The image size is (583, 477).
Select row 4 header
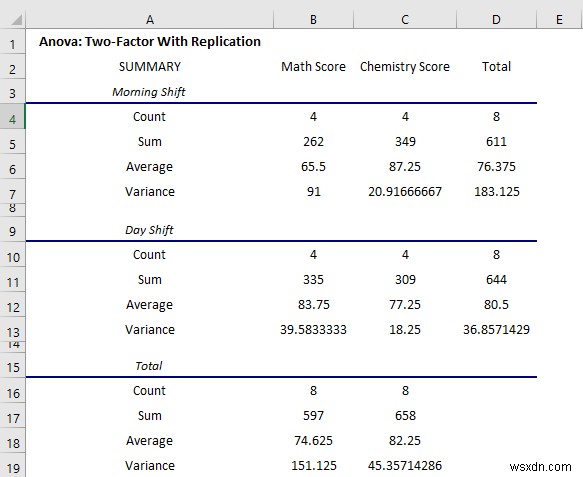13,116
